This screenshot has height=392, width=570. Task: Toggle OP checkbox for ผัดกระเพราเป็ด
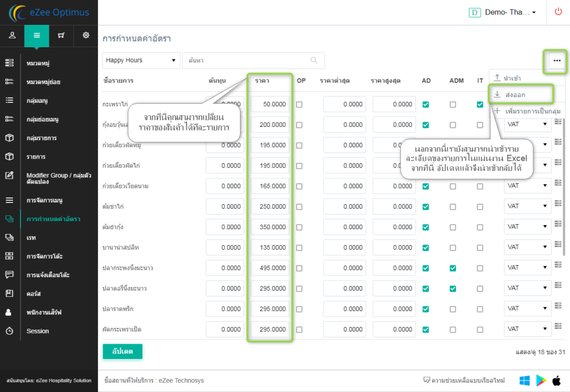(x=299, y=330)
